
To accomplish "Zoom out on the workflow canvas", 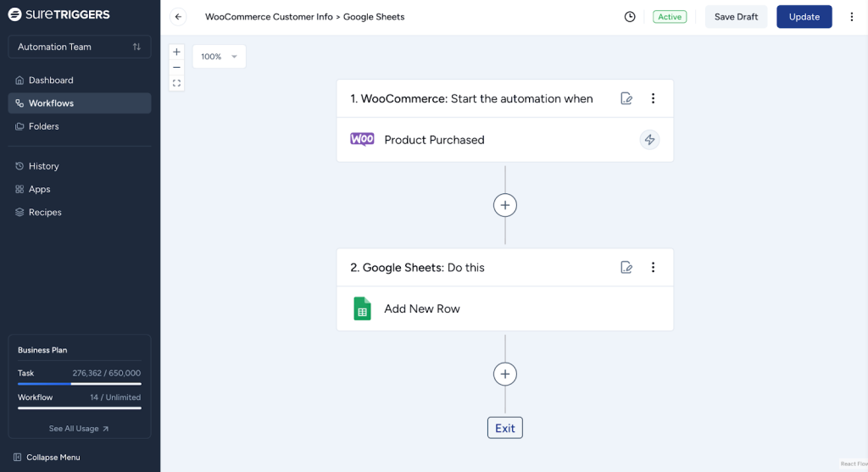I will (176, 67).
